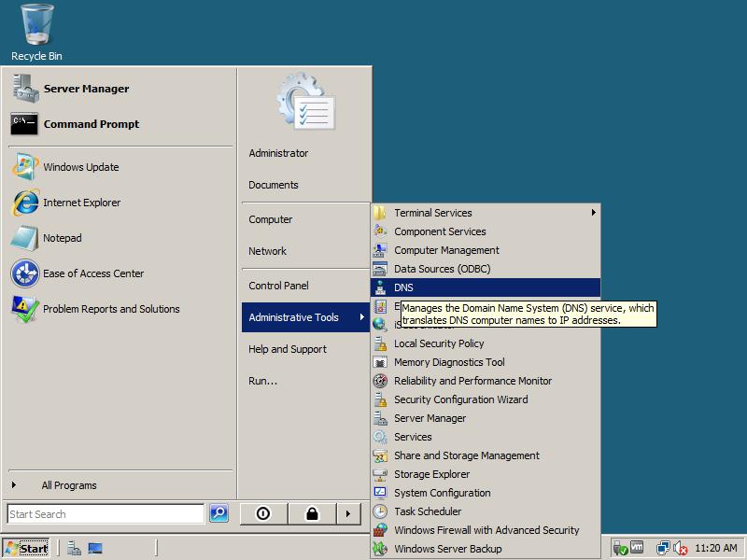Viewport: 747px width, 560px height.
Task: Select Administrator in Start menu
Action: (278, 153)
